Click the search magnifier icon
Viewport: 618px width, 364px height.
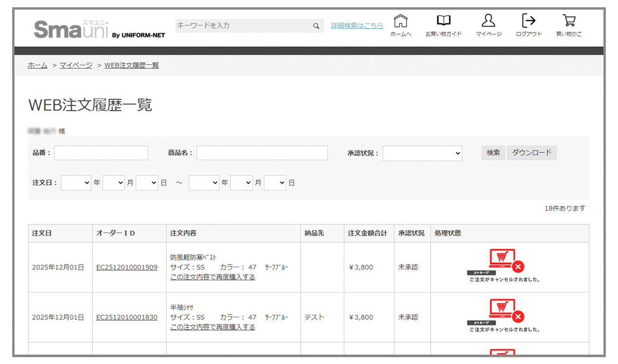pyautogui.click(x=316, y=26)
